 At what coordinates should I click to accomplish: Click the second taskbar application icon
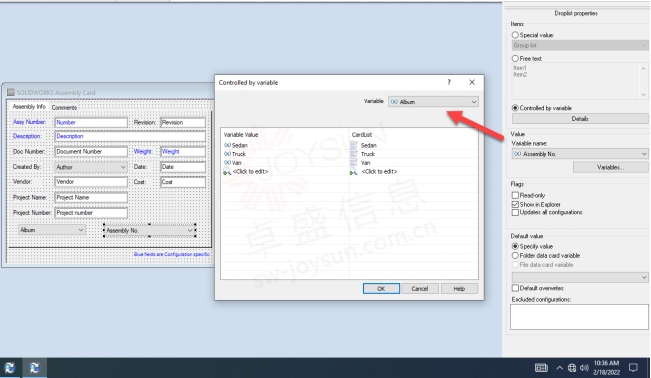click(34, 368)
